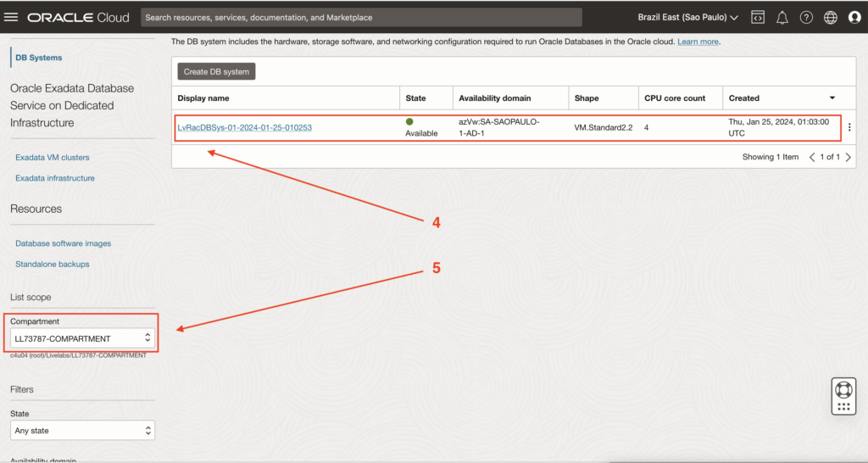Open Cloud Shell developer tools icon
Viewport: 868px width, 463px height.
[758, 17]
